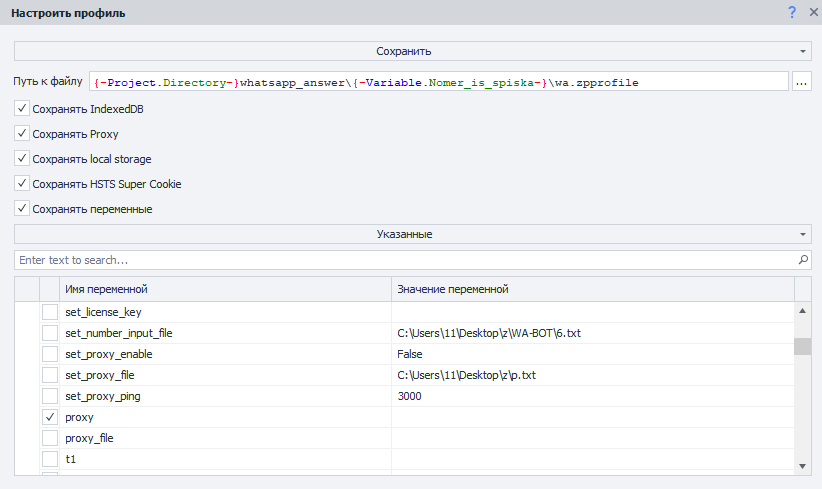Sort by Имя переменной column header
Image resolution: width=822 pixels, height=489 pixels.
225,289
